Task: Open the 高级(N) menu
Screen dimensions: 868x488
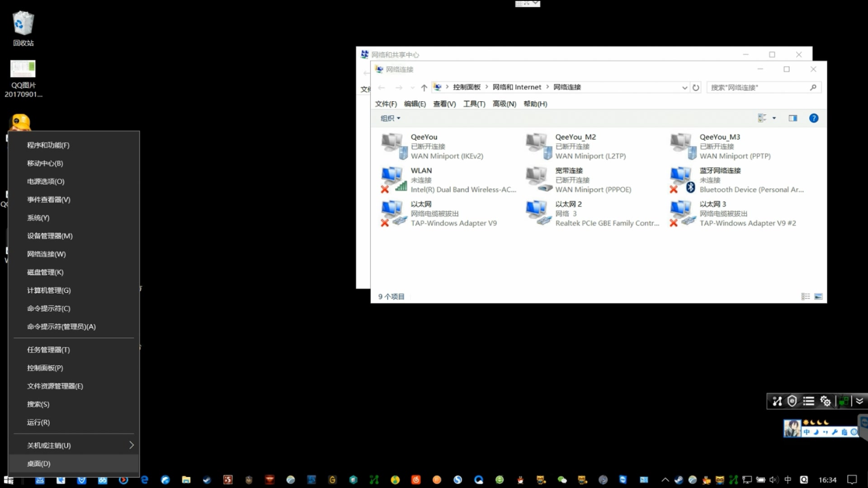Action: click(x=504, y=103)
